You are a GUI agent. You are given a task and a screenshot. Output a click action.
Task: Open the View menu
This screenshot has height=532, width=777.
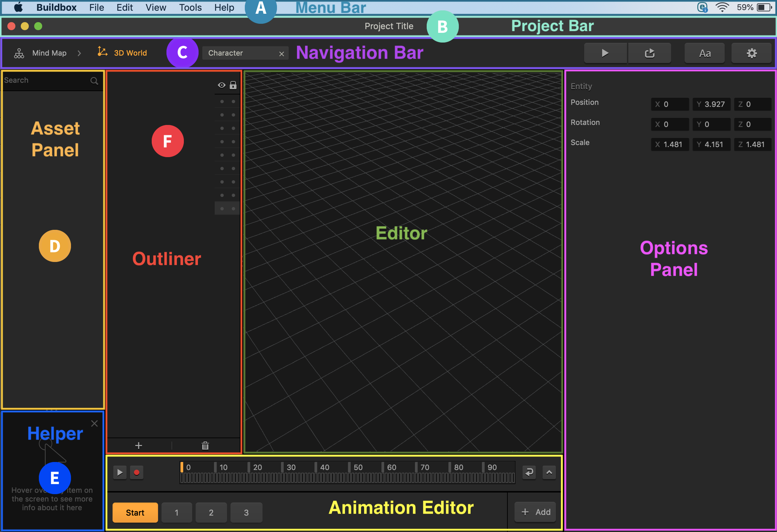tap(156, 7)
